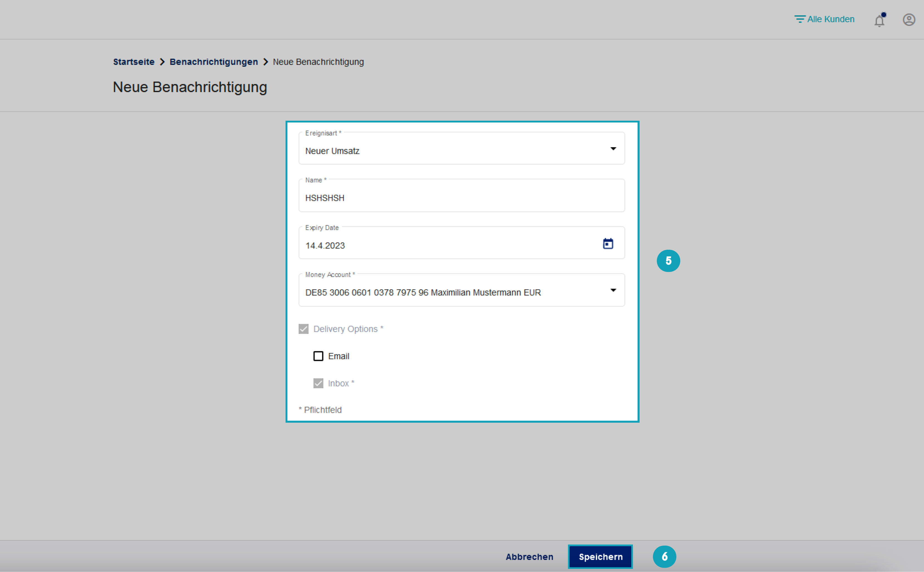Click the Alle Kunden filter icon
Screen dimensions: 924x572
(x=800, y=19)
